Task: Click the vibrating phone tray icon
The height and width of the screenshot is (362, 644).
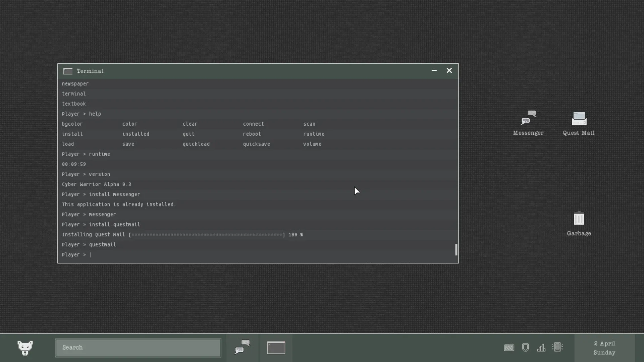Action: pos(557,347)
